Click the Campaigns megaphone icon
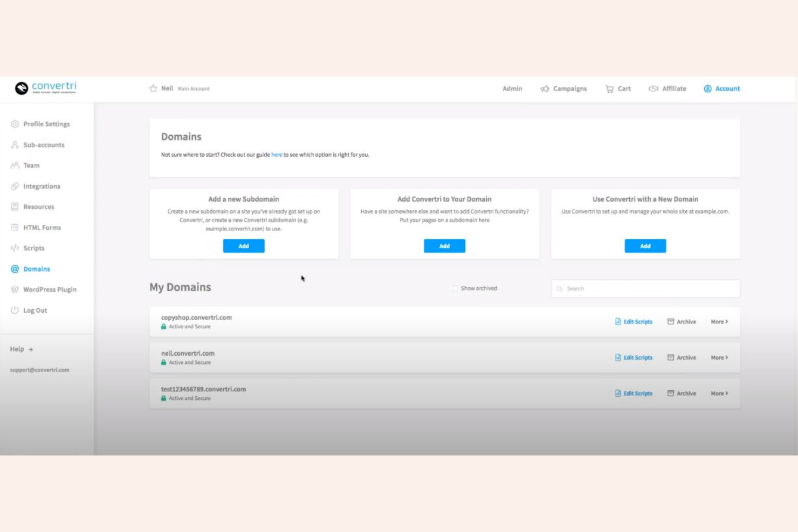 [545, 89]
